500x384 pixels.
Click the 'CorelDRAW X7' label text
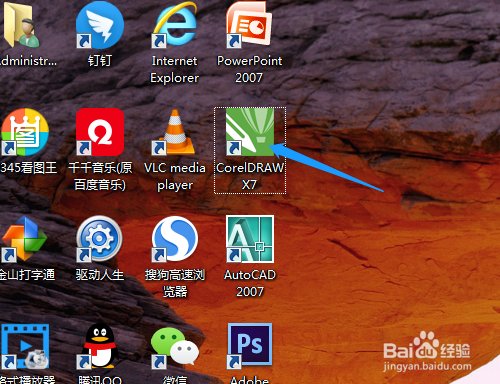coord(250,176)
